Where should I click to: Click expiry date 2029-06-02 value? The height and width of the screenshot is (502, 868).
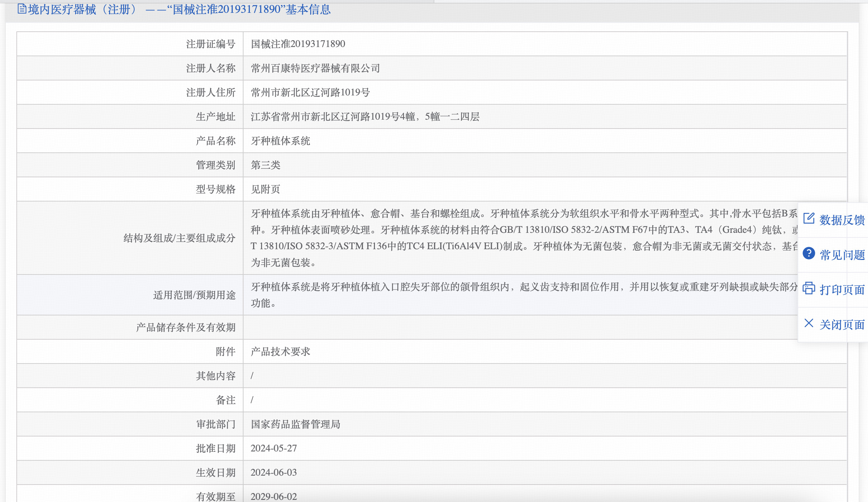(273, 496)
